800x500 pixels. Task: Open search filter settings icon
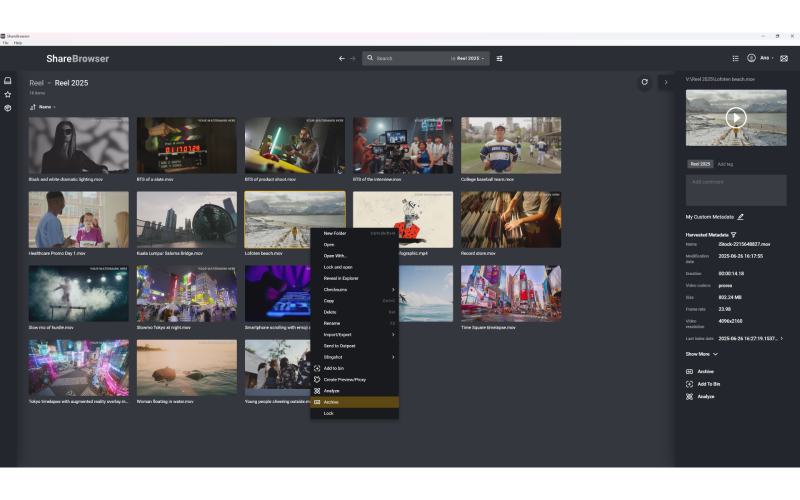click(x=500, y=58)
